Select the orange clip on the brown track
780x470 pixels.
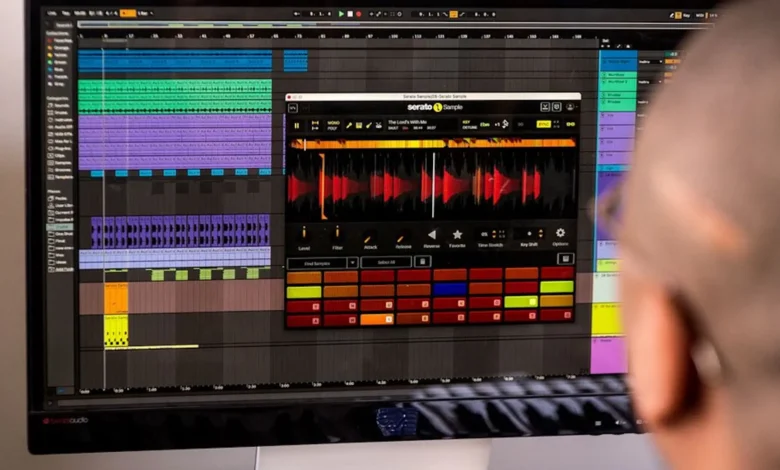coord(116,298)
